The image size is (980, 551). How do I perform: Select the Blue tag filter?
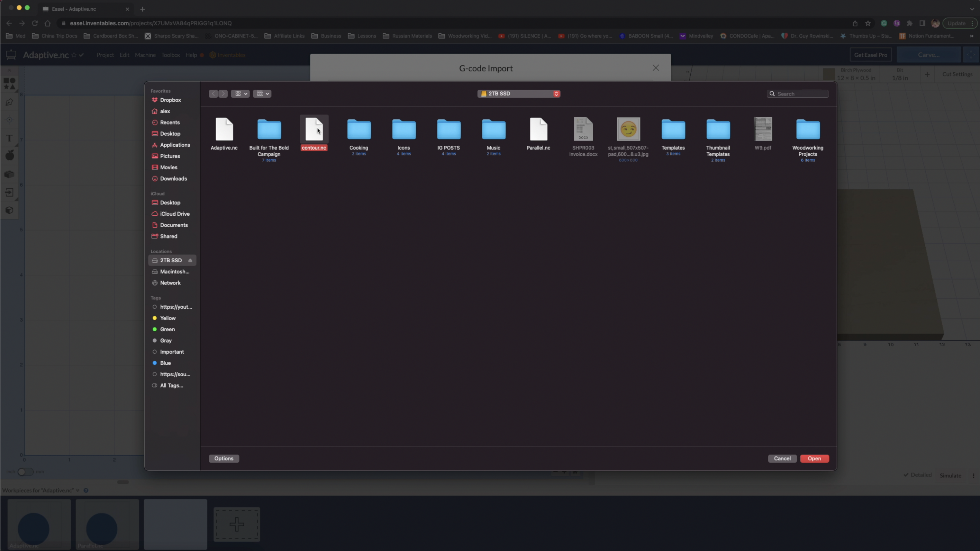click(165, 363)
